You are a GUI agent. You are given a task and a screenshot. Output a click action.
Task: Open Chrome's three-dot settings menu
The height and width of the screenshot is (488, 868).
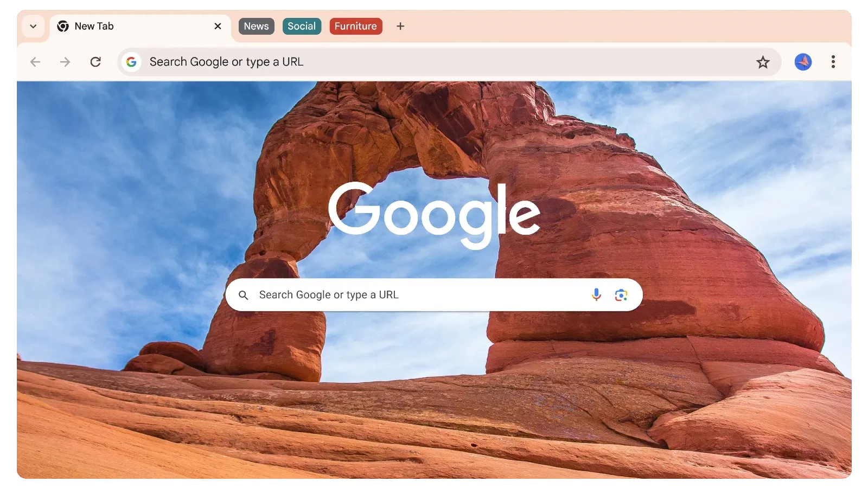click(833, 62)
